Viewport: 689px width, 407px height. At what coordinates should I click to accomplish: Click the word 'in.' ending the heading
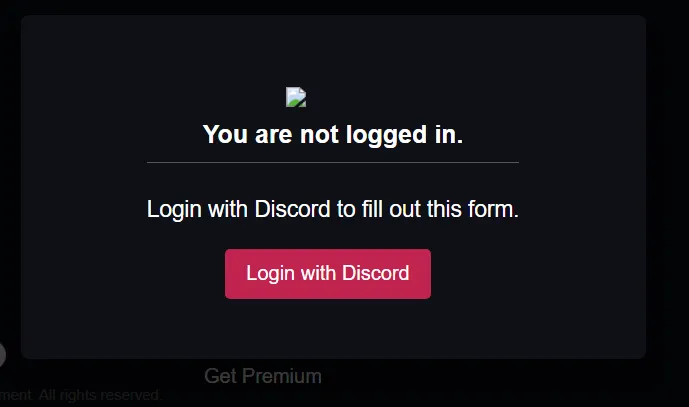[449, 134]
